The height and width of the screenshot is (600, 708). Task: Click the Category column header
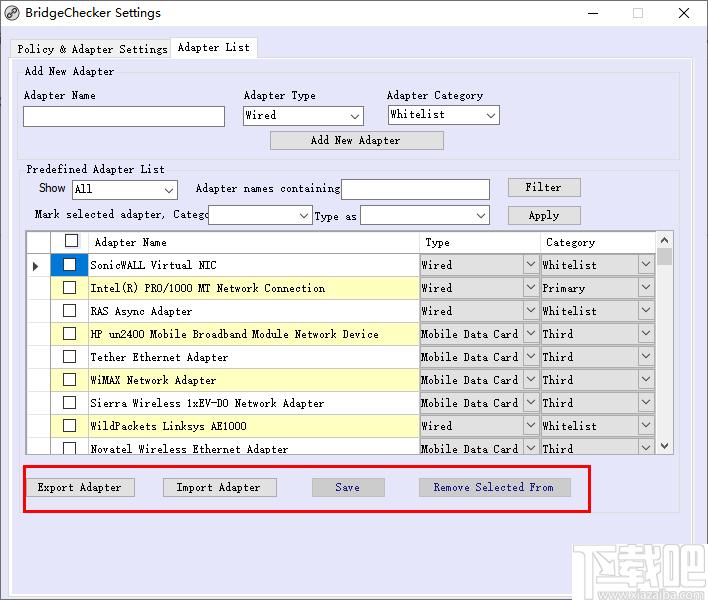(x=597, y=242)
